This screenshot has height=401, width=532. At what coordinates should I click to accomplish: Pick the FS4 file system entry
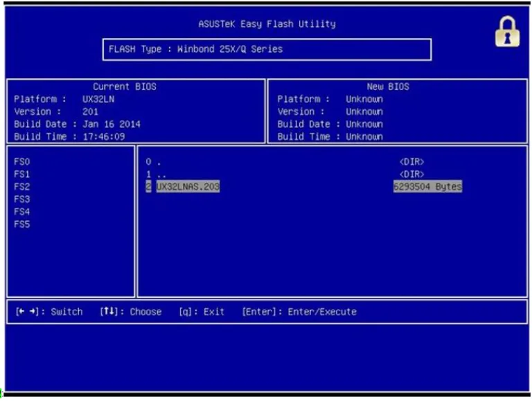[22, 212]
